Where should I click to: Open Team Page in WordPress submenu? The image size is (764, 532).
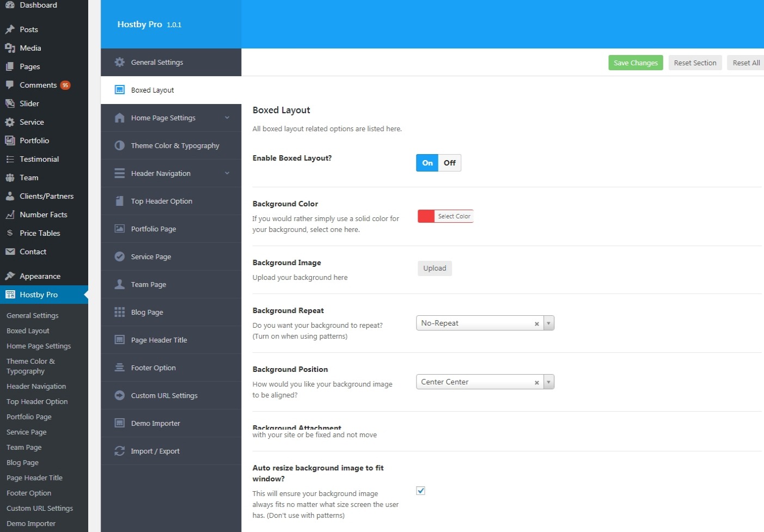tap(24, 447)
